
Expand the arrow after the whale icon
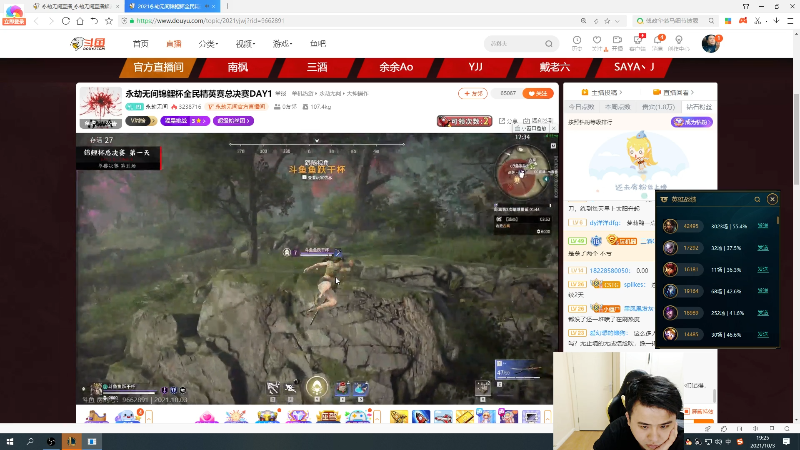pyautogui.click(x=149, y=417)
